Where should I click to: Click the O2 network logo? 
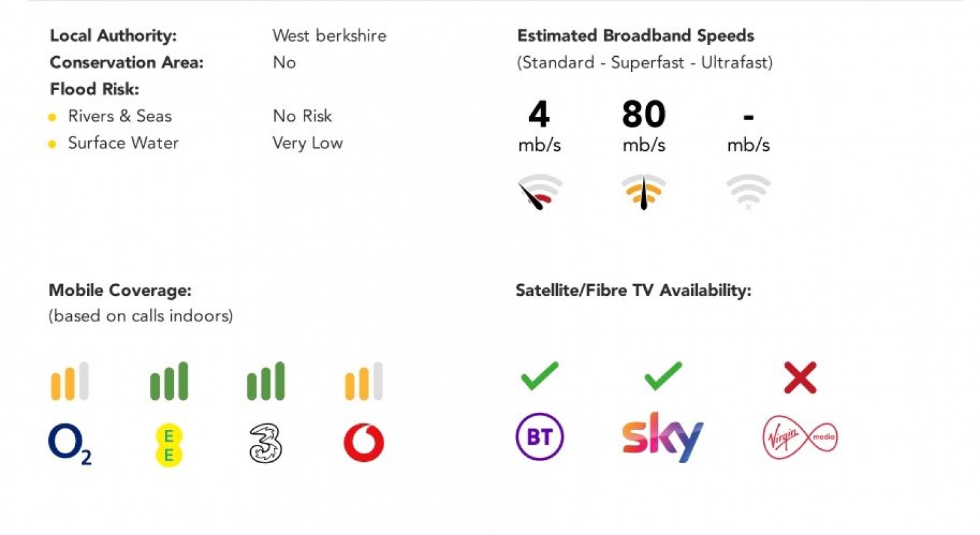click(70, 444)
